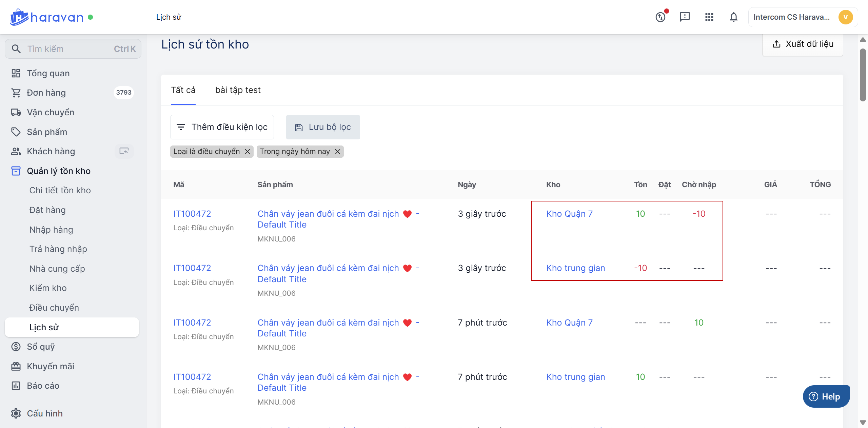This screenshot has height=428, width=868.
Task: Open Thêm điều kiện lọc filter dropdown
Action: (222, 127)
